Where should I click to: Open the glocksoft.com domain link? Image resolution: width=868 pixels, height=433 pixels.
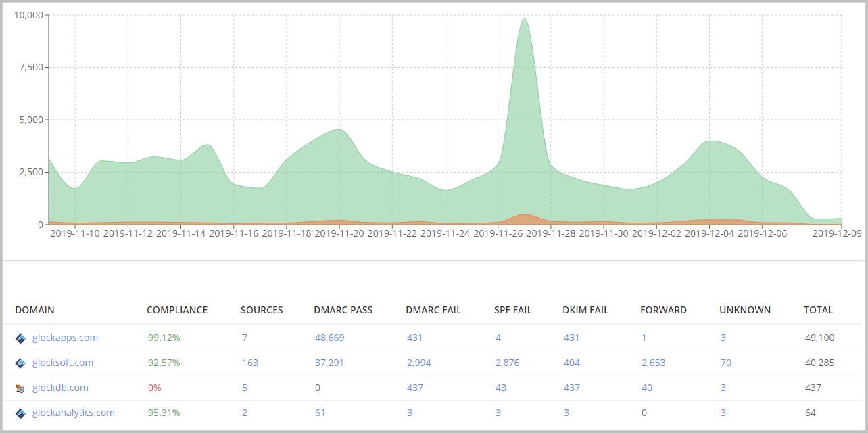tap(63, 363)
